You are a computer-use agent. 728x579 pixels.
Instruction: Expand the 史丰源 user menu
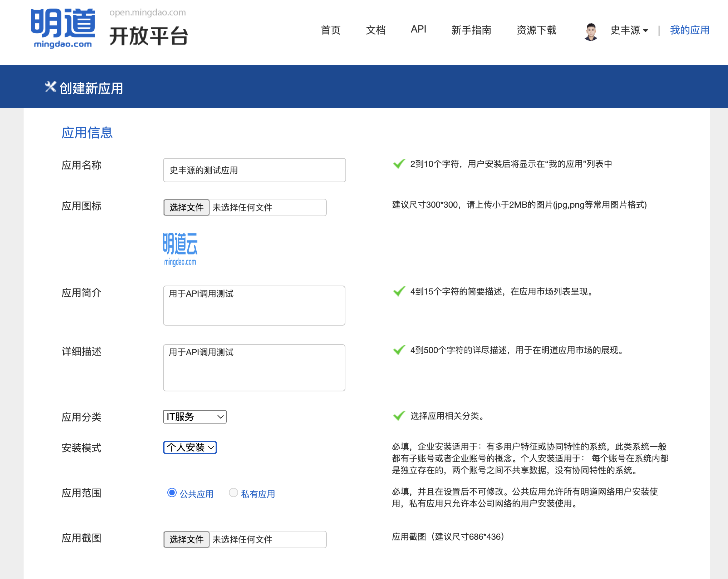click(629, 30)
